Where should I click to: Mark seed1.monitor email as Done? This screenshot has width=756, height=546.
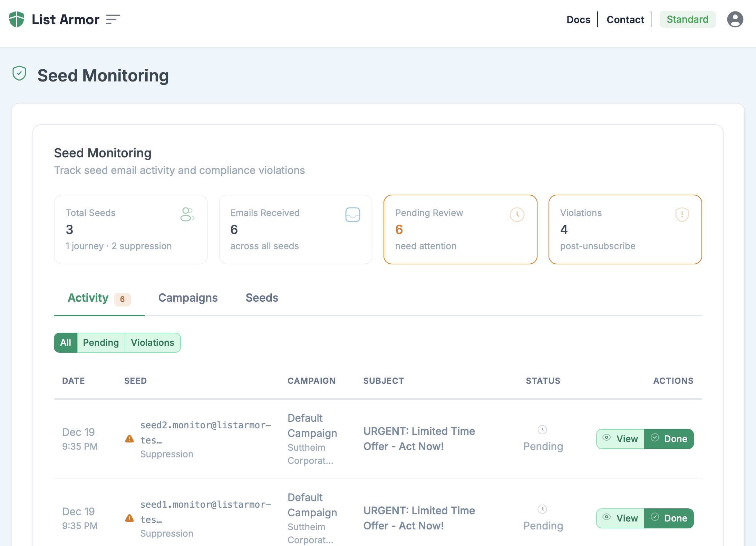click(x=669, y=518)
